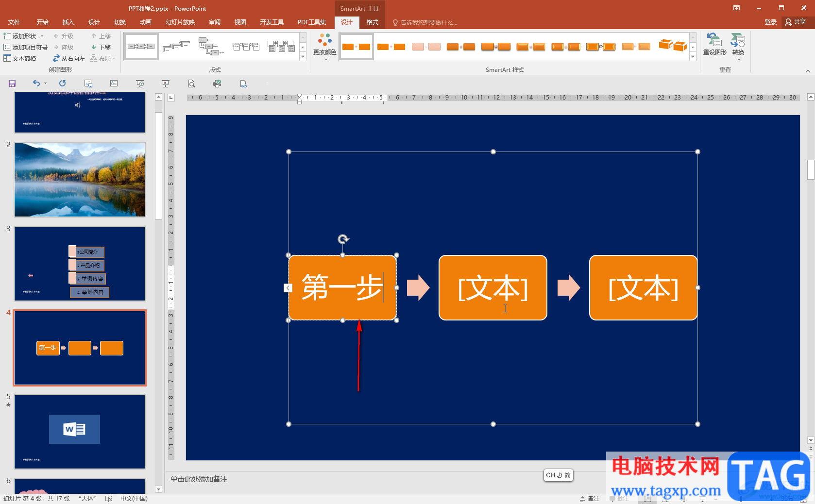The image size is (815, 504).
Task: Select the 3D brick scene SmartArt style
Action: coord(673,47)
